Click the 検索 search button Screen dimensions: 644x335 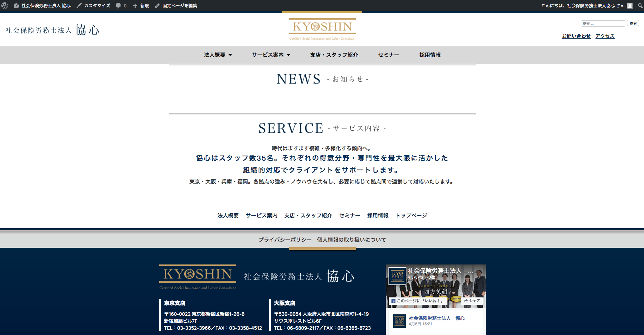click(633, 24)
